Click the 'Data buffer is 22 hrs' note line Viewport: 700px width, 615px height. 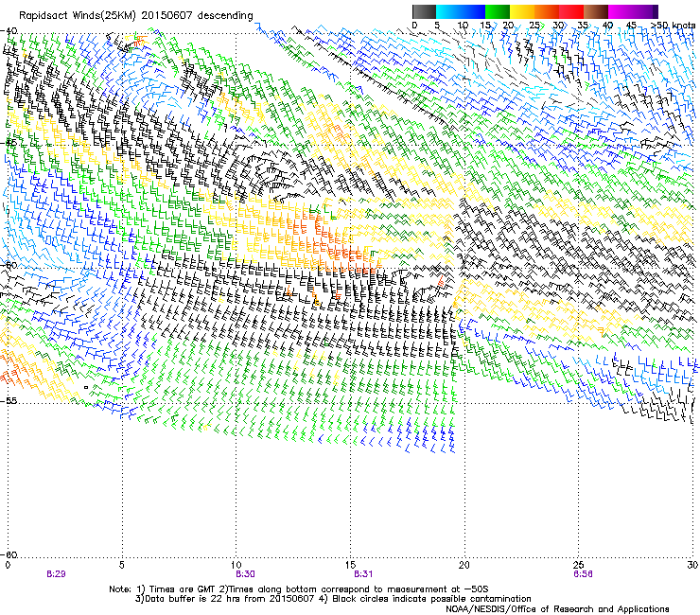[x=333, y=599]
